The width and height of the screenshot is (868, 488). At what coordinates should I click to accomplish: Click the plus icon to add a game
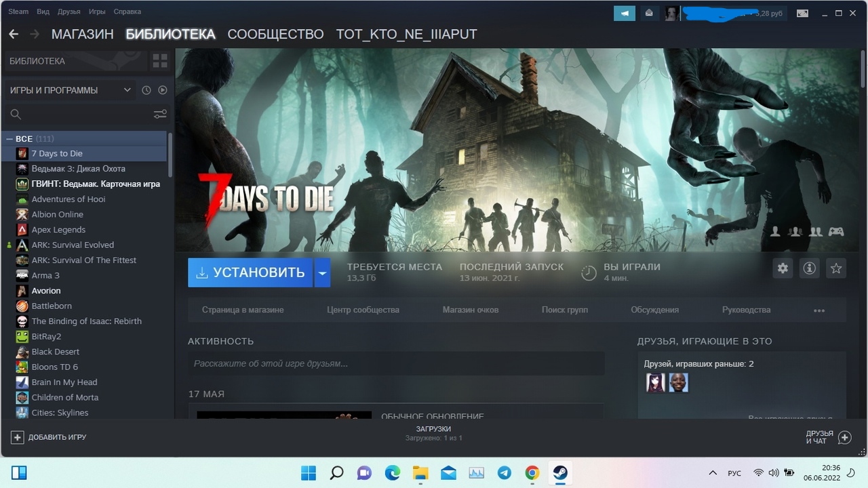18,437
